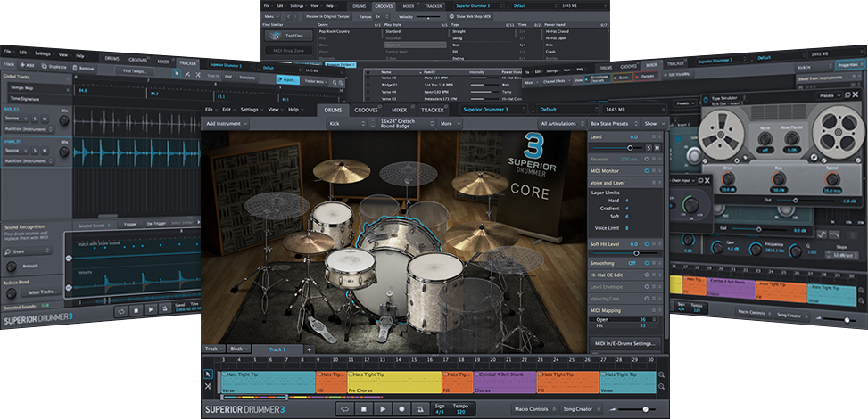
Task: Click the zoom in magnifier on song track
Action: coord(662,374)
